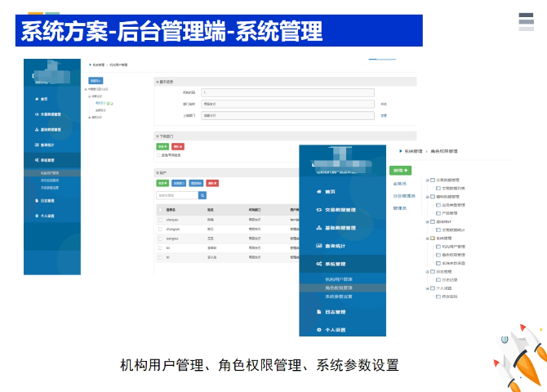This screenshot has height=392, width=547.
Task: Click the rocket illustration at bottom-right of slide
Action: click(x=521, y=359)
